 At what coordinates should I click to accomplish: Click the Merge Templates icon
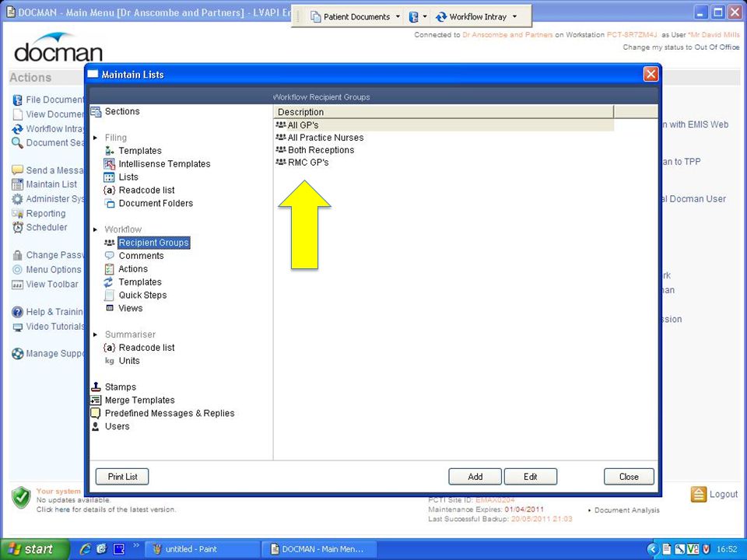pyautogui.click(x=96, y=400)
